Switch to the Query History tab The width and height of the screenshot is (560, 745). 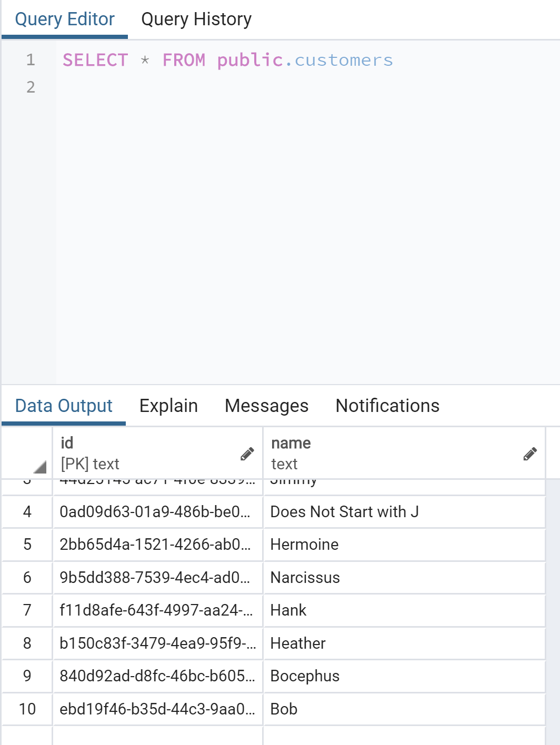(196, 19)
